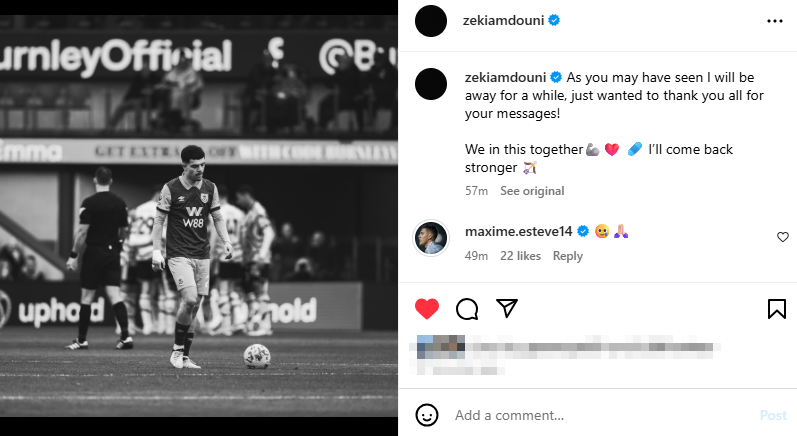797x436 pixels.
Task: View the 22 likes on comment
Action: pos(520,256)
